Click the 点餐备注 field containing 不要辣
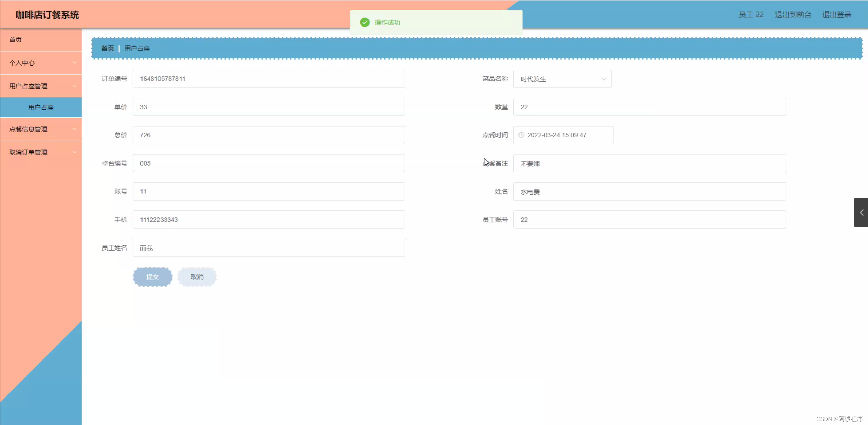Viewport: 868px width, 425px height. [x=649, y=163]
